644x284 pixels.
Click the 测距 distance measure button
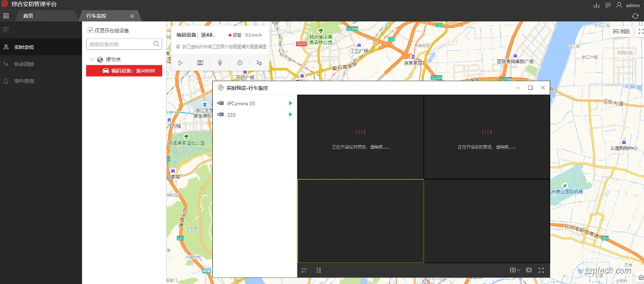(621, 31)
